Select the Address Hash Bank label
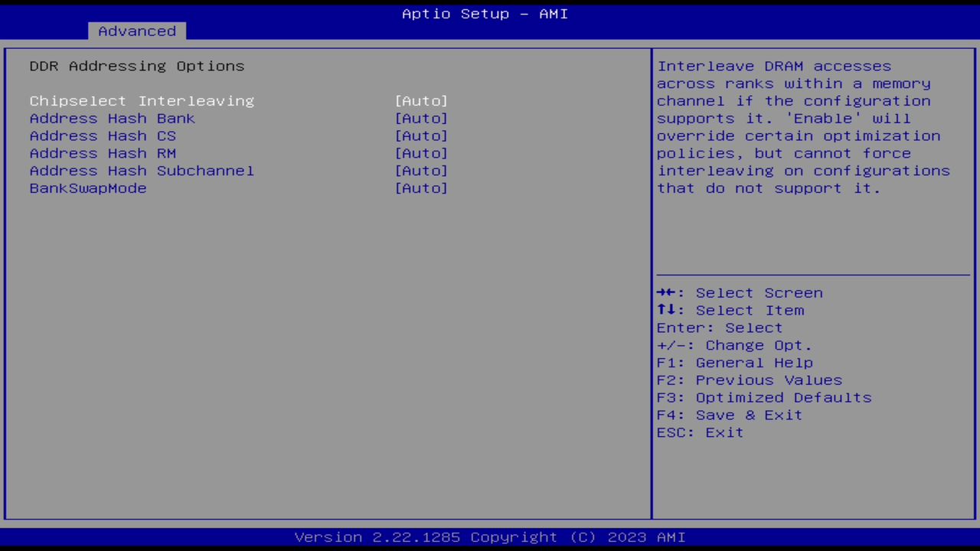Viewport: 980px width, 551px height. click(113, 119)
